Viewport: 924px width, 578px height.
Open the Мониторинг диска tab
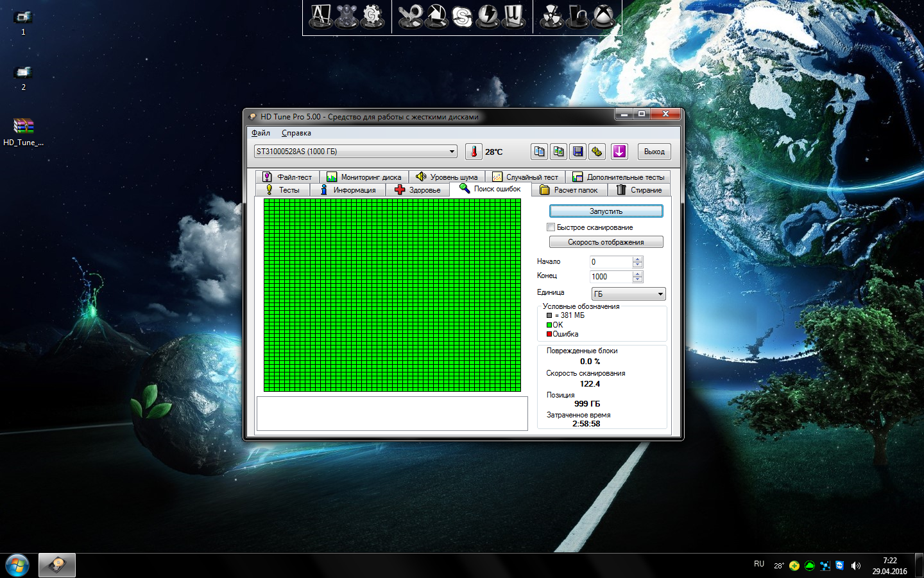click(364, 177)
